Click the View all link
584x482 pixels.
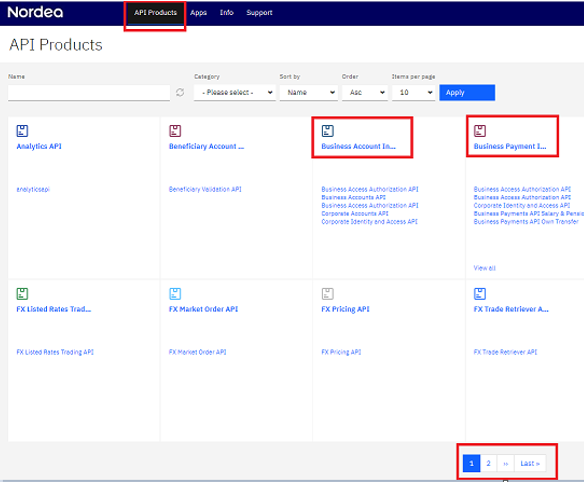click(x=485, y=268)
